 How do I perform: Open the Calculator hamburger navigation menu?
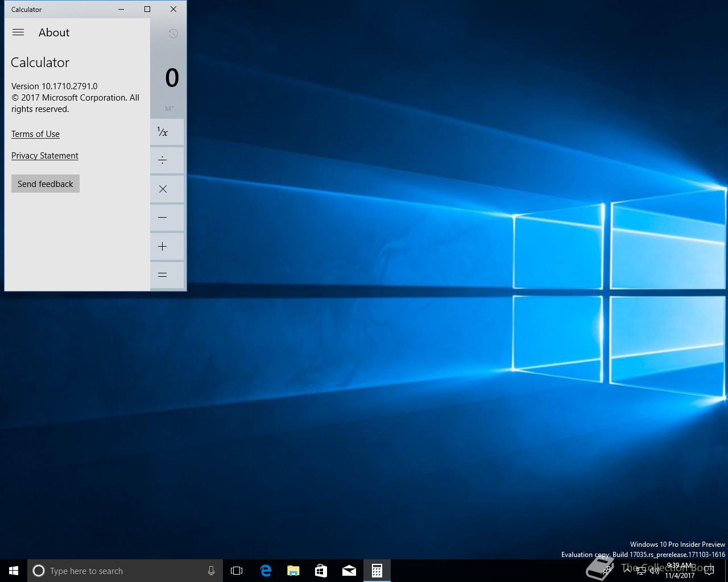[x=18, y=32]
